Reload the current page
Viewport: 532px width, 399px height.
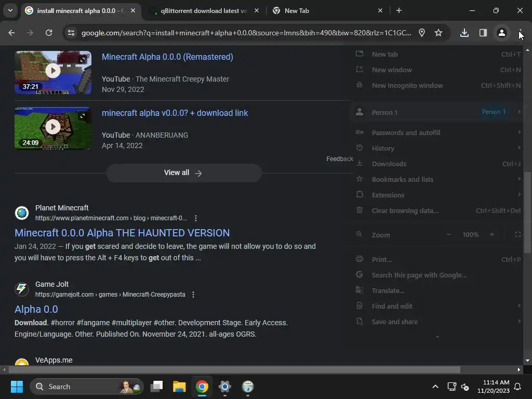(49, 33)
